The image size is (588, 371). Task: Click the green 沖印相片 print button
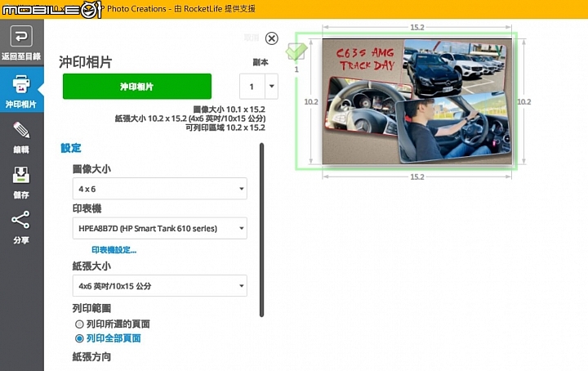[137, 87]
